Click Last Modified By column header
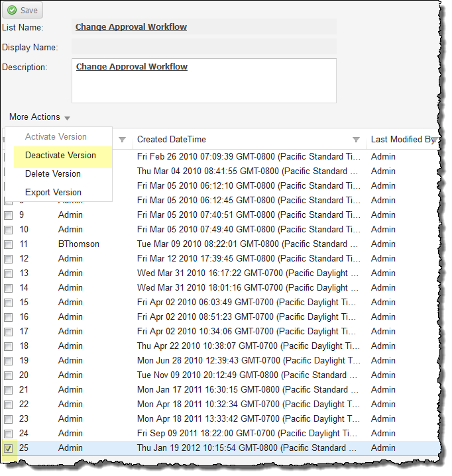Viewport: 452px width, 476px height. point(403,139)
